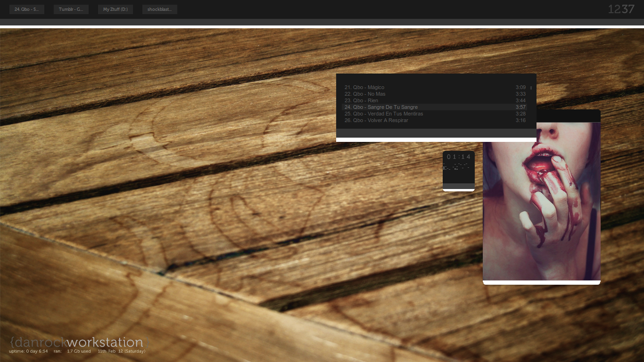The image size is (644, 362).
Task: Bring up the "My Ztuff (D:)" taskbar window
Action: (116, 9)
